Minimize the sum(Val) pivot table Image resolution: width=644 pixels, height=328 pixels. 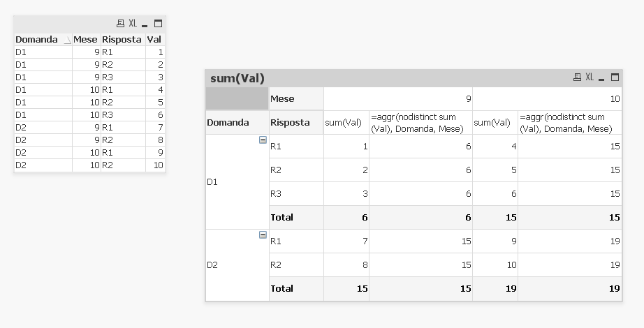coord(601,78)
